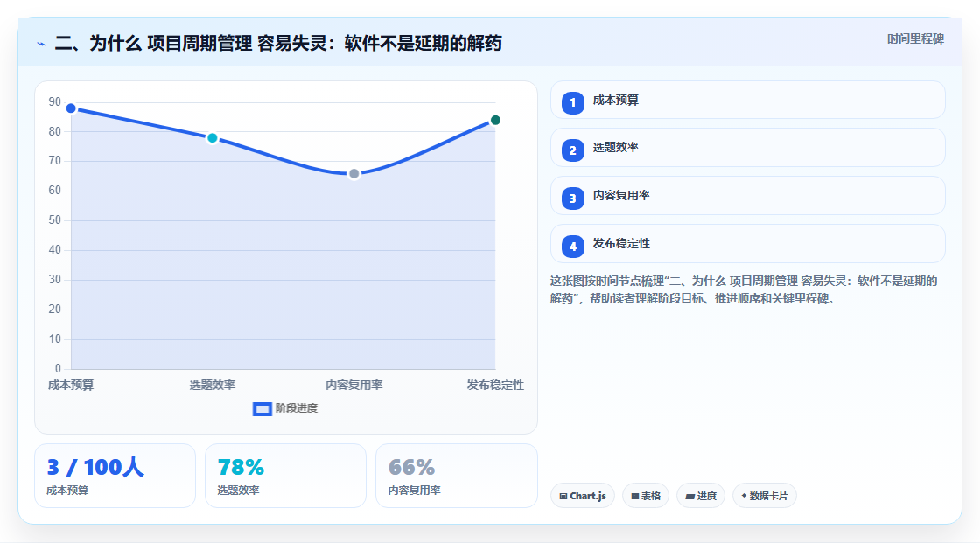Click the y-axis value 90

click(x=55, y=101)
